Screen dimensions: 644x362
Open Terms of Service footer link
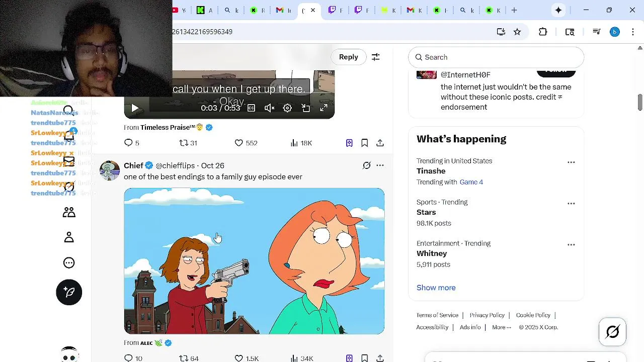point(437,315)
